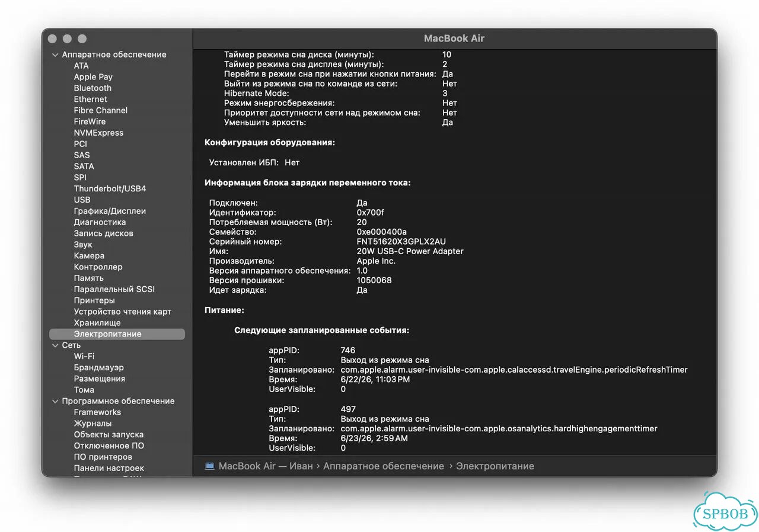Open Параллельный SCSI entry
The height and width of the screenshot is (532, 759).
pyautogui.click(x=114, y=289)
